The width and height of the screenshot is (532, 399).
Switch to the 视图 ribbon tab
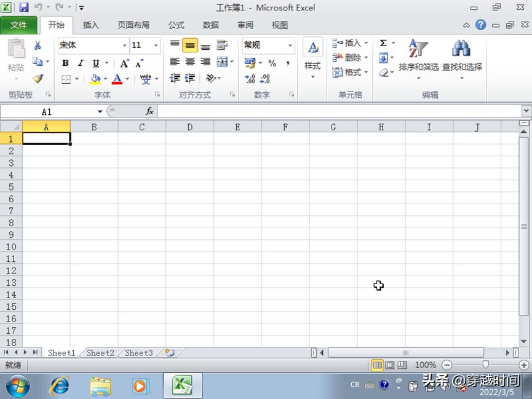tap(279, 25)
